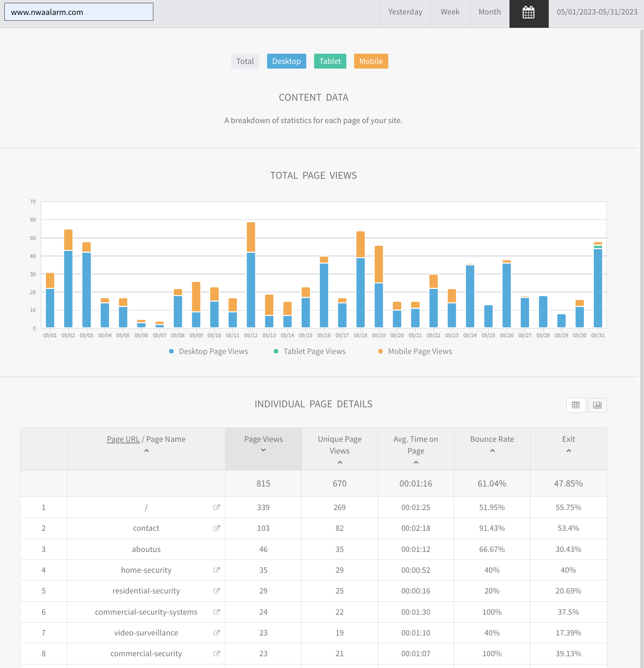Click the website URL input field
644x668 pixels.
79,12
